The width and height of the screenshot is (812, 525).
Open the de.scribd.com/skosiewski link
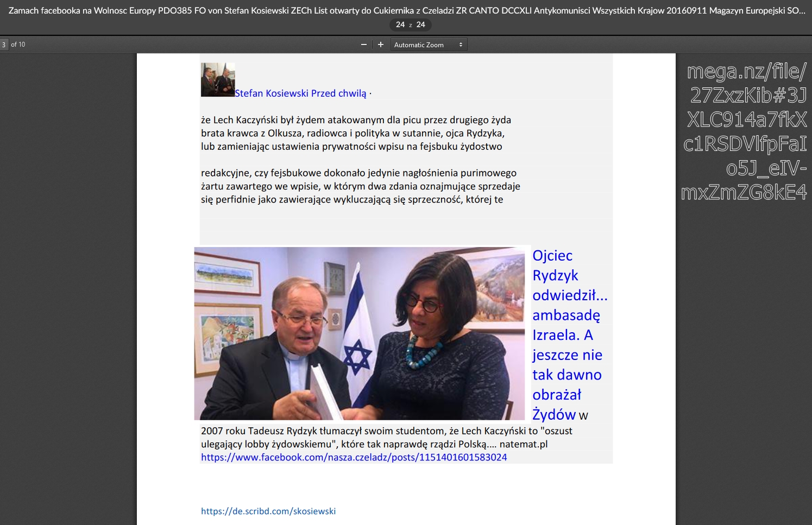coord(268,511)
